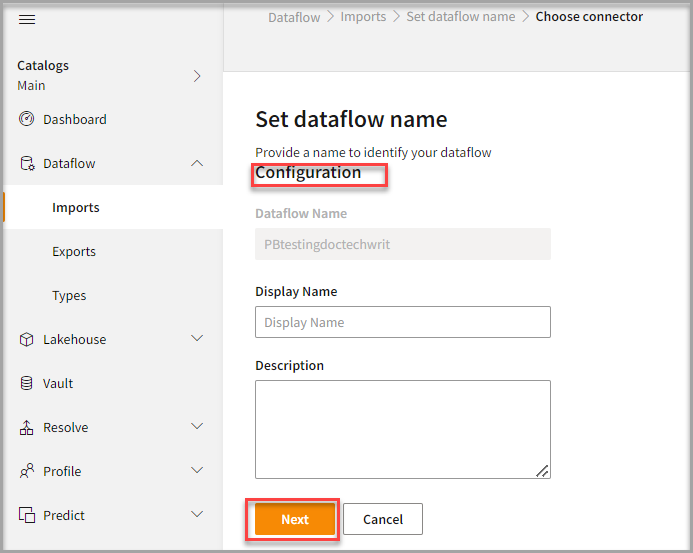Select Imports in the sidebar
This screenshot has width=693, height=553.
click(76, 208)
